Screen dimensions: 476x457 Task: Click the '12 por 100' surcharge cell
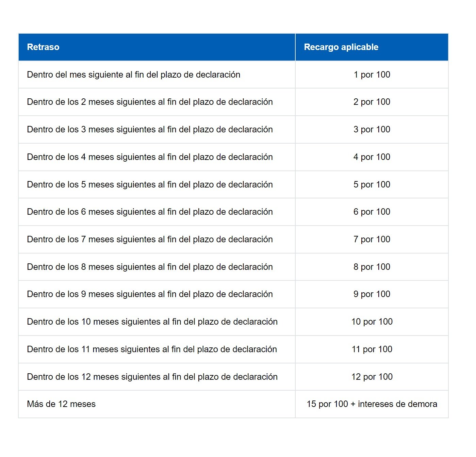(372, 377)
